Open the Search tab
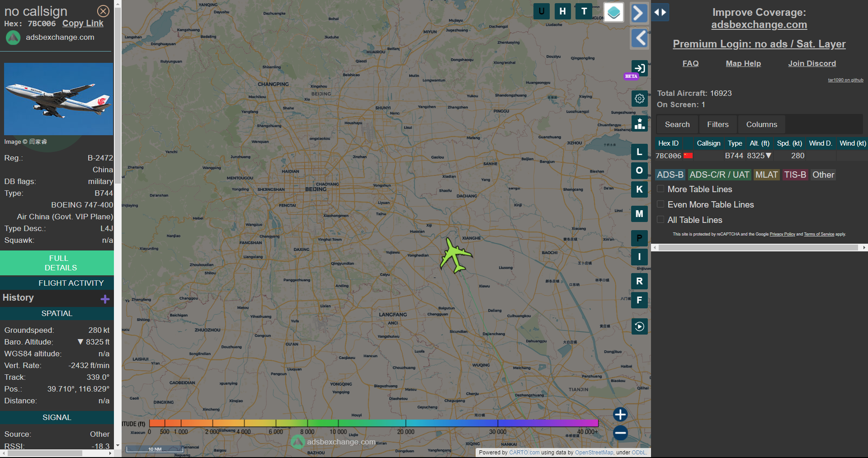 coord(677,124)
